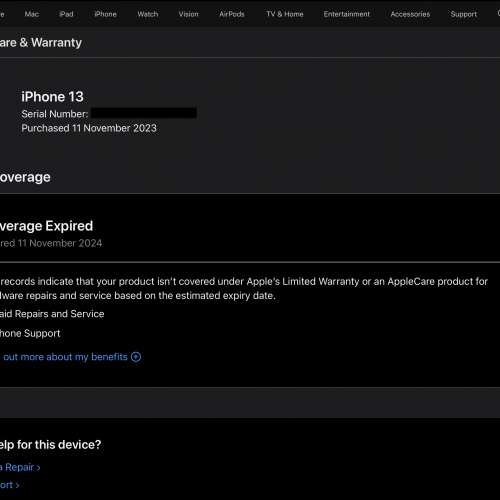Open TV & Home navigation item

pyautogui.click(x=285, y=14)
